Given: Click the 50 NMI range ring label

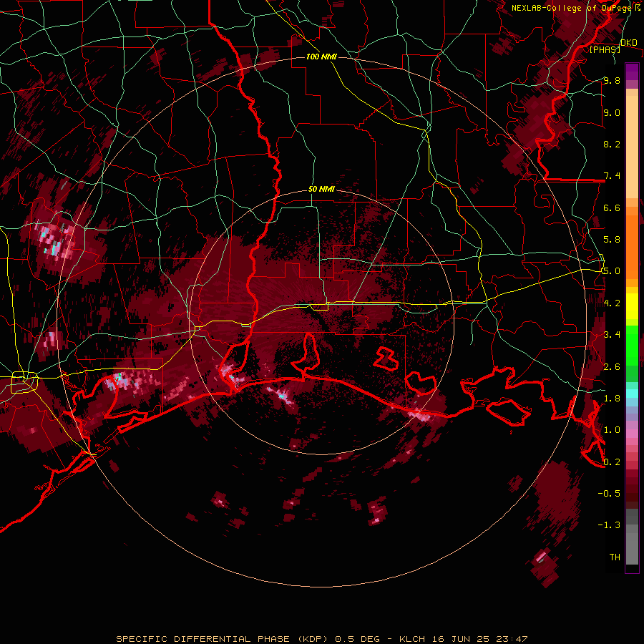Looking at the screenshot, I should click(321, 189).
